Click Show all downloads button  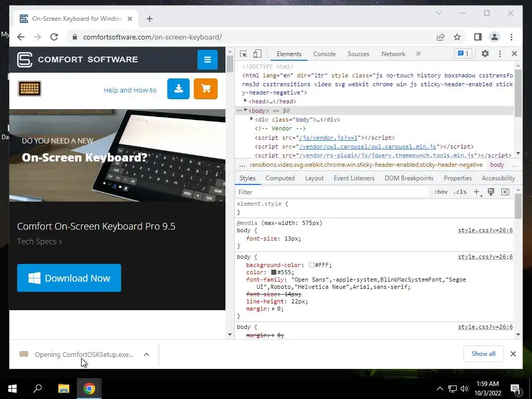[x=484, y=354]
